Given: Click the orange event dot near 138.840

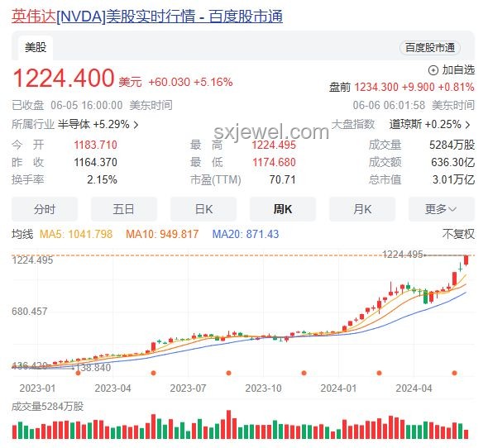Looking at the screenshot, I should [78, 373].
